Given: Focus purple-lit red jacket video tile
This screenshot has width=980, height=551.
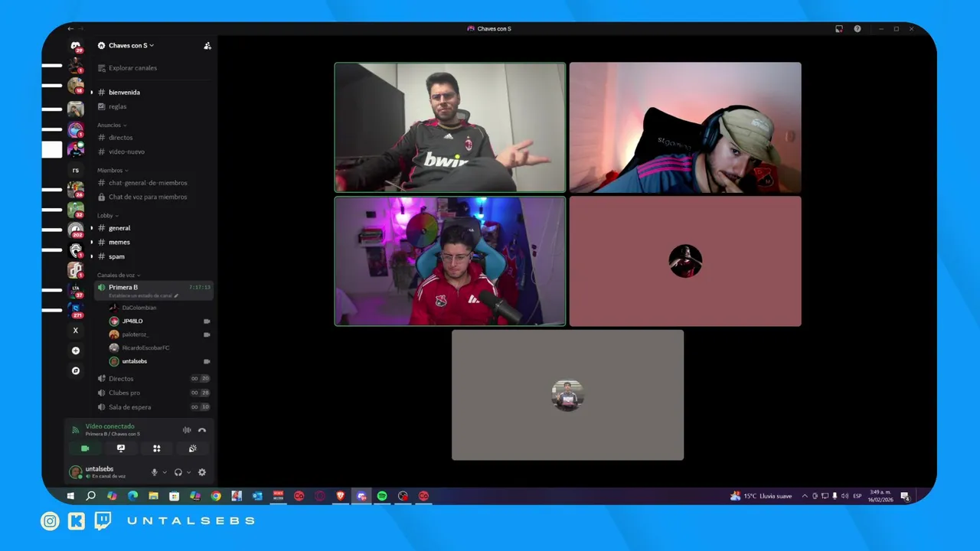Looking at the screenshot, I should tap(450, 261).
